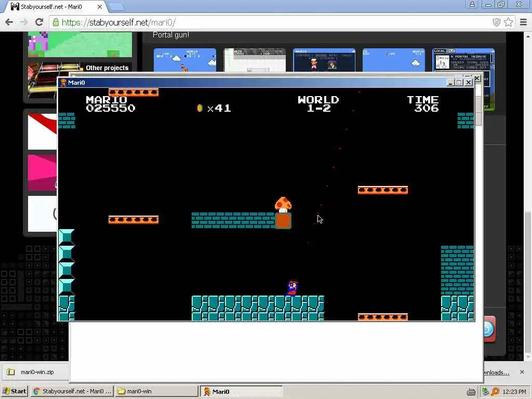Open the Portal tribute DLC screenshot thumbnail
The width and height of the screenshot is (532, 399).
(463, 60)
